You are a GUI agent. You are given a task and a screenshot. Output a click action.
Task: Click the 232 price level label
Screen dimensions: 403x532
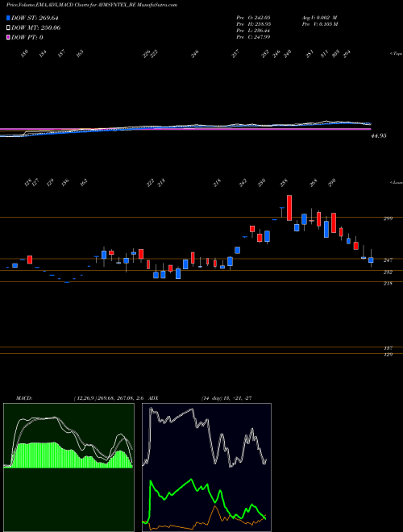click(x=388, y=272)
